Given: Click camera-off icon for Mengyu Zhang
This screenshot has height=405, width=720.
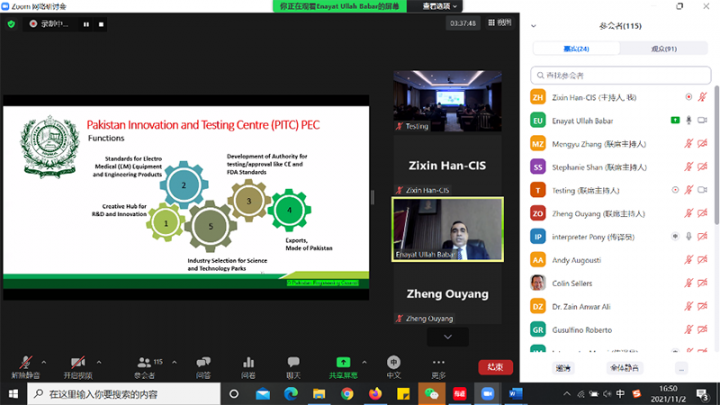Looking at the screenshot, I should 702,144.
